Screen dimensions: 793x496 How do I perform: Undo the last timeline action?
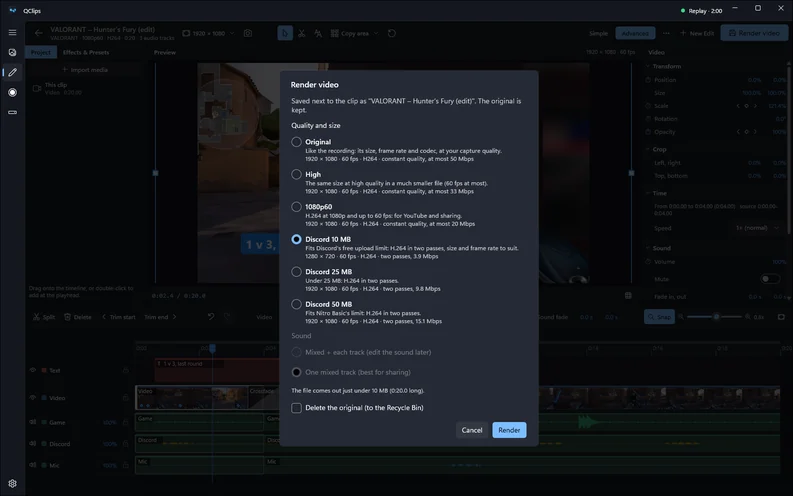pos(211,317)
